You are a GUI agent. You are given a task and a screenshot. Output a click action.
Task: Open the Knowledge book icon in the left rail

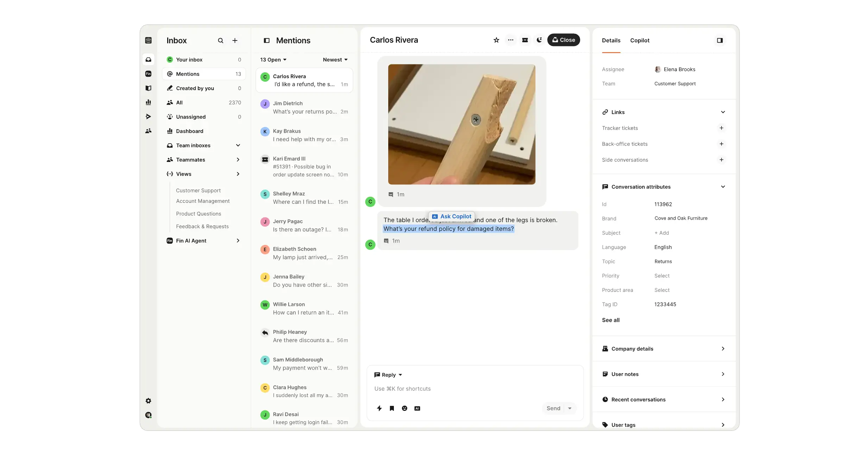pos(148,88)
